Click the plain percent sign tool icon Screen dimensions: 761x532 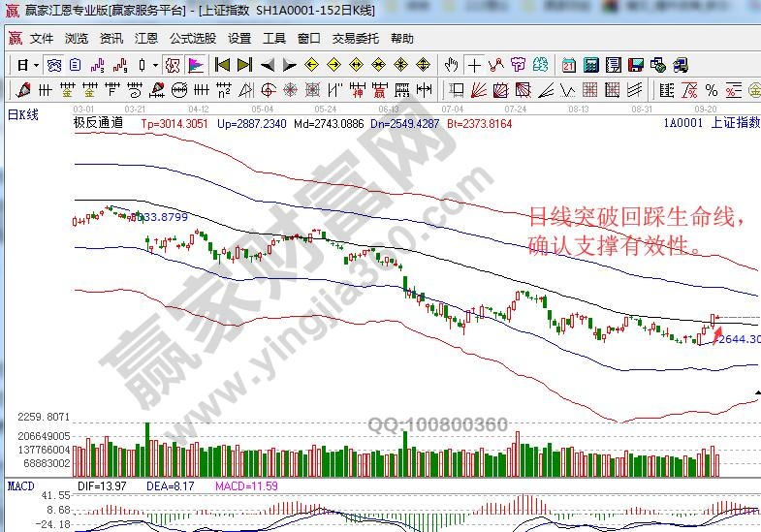tap(712, 91)
